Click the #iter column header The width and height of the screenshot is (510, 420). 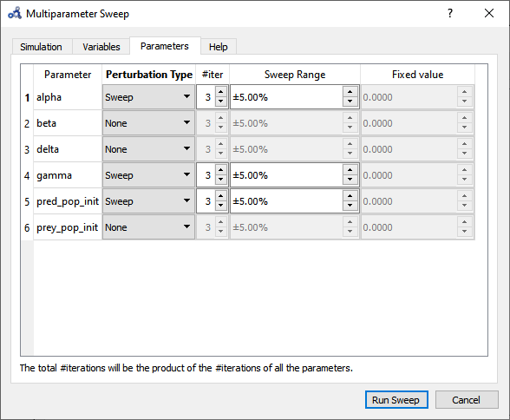(212, 75)
